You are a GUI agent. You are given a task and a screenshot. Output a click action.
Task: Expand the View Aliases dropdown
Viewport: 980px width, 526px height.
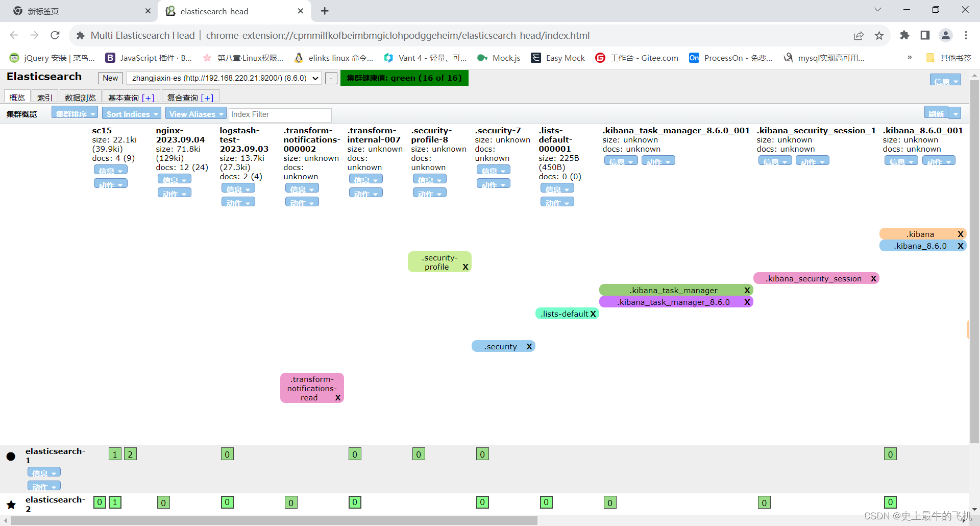pos(196,113)
